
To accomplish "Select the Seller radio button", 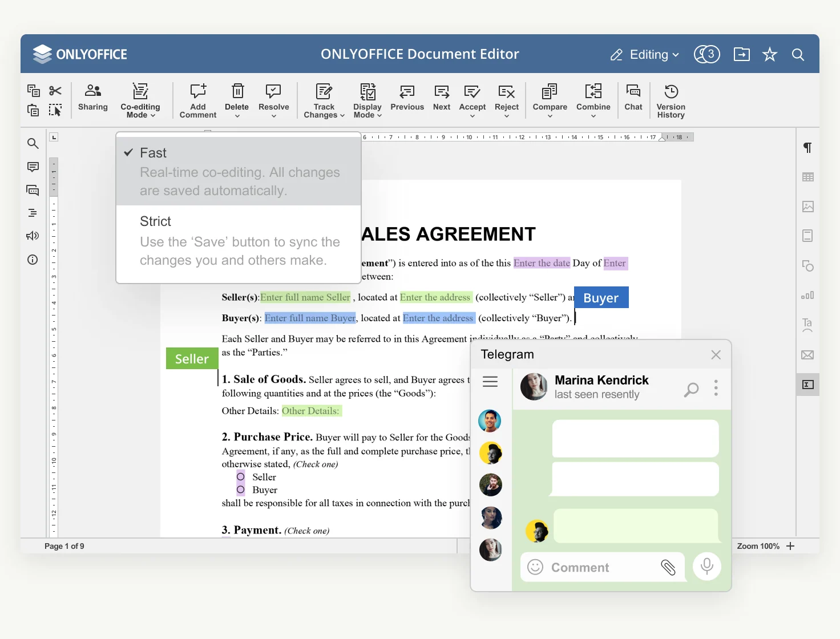I will click(241, 477).
